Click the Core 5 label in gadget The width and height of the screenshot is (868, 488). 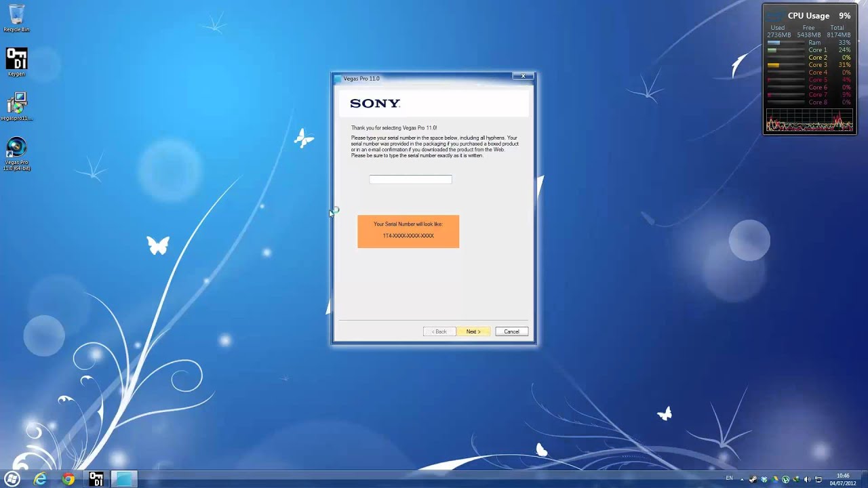(x=817, y=80)
